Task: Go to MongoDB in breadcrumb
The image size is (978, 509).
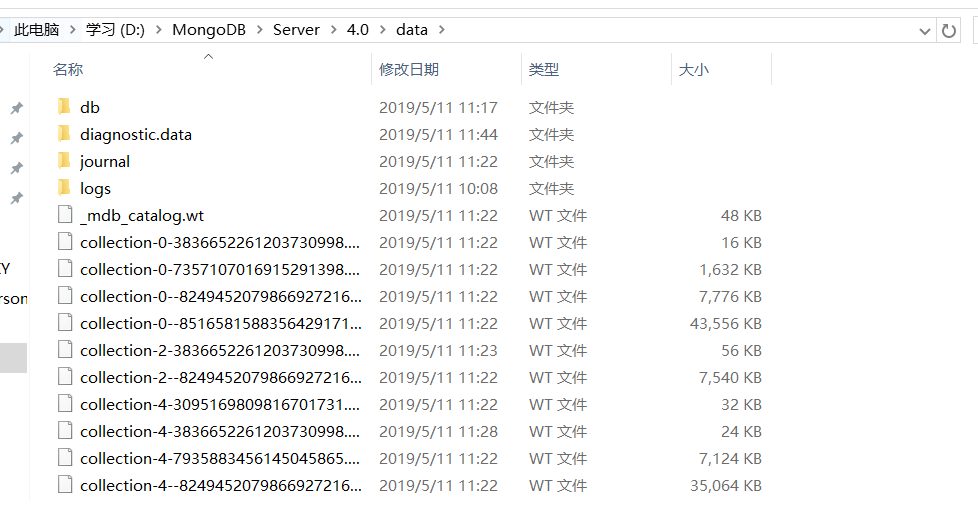Action: pos(209,29)
